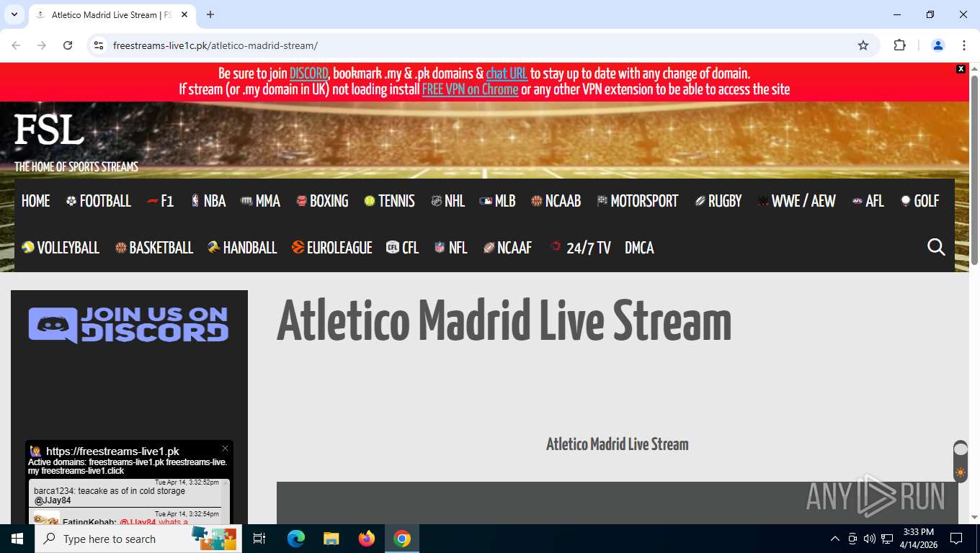Screen dimensions: 980x553
Task: Open the Chrome extensions puzzle icon
Action: pyautogui.click(x=899, y=45)
